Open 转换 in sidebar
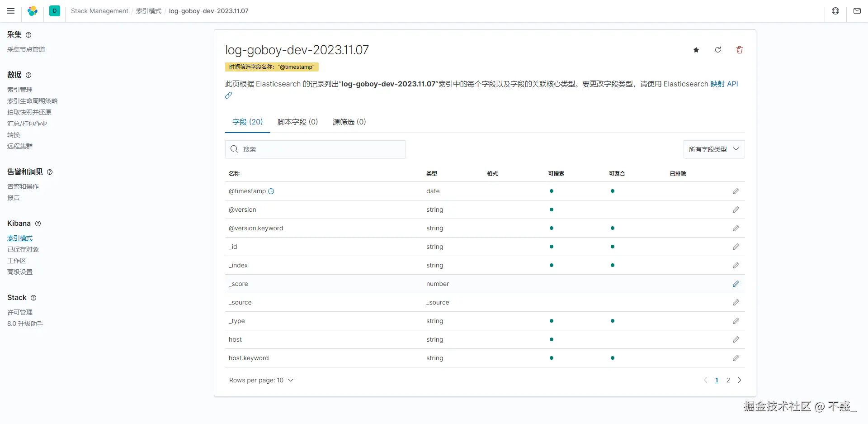Viewport: 868px width, 424px height. [x=14, y=135]
